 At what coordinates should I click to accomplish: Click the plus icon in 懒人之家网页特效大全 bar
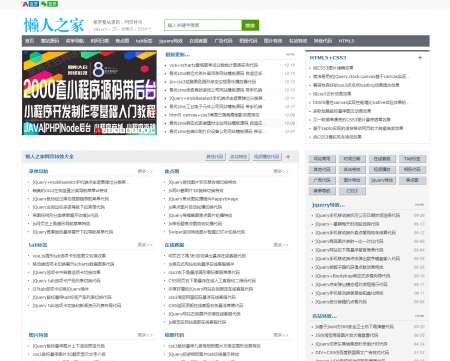pos(288,157)
